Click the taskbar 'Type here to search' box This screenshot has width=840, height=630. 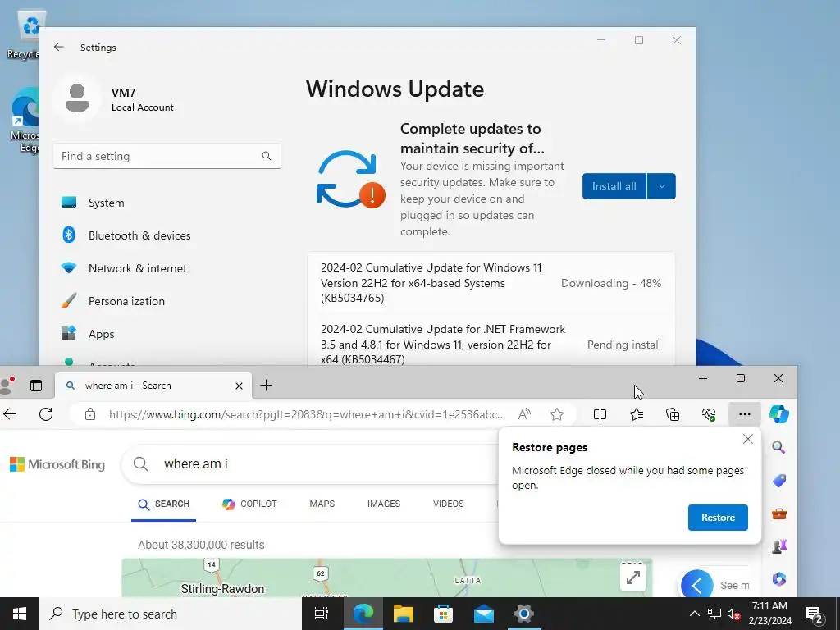click(x=171, y=614)
